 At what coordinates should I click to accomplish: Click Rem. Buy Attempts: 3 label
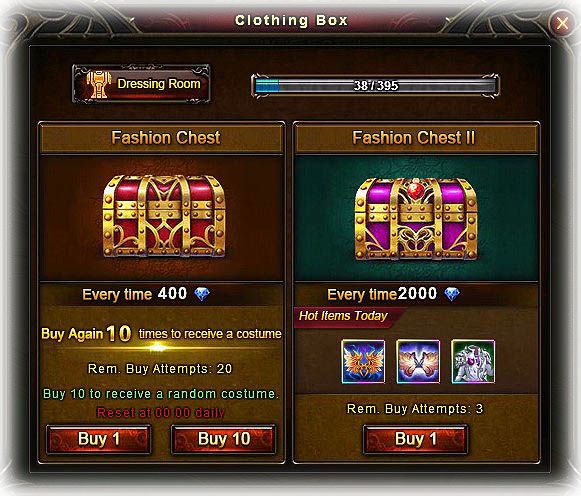pyautogui.click(x=415, y=409)
